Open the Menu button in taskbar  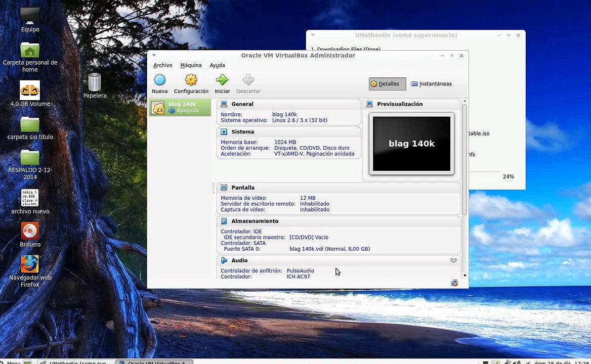click(11, 362)
